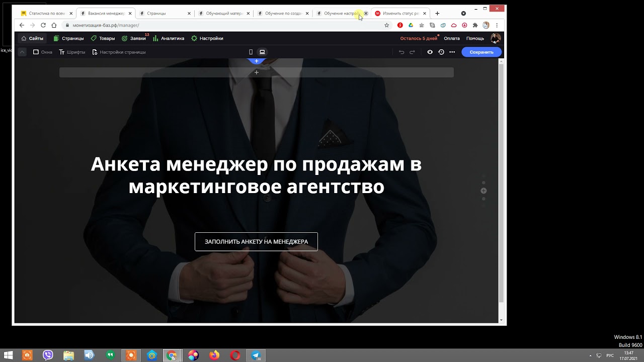Open the three-dots more options menu

[452, 52]
